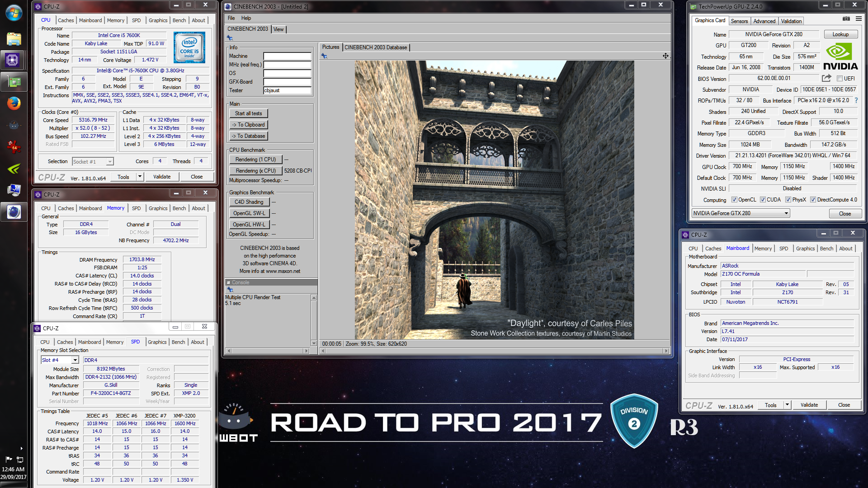Screen dimensions: 868x488
Task: Open the Help menu in CINEBENCH
Action: tap(246, 18)
